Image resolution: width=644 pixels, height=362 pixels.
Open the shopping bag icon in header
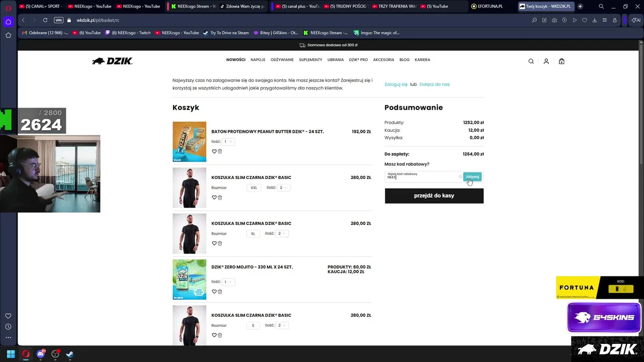click(561, 61)
